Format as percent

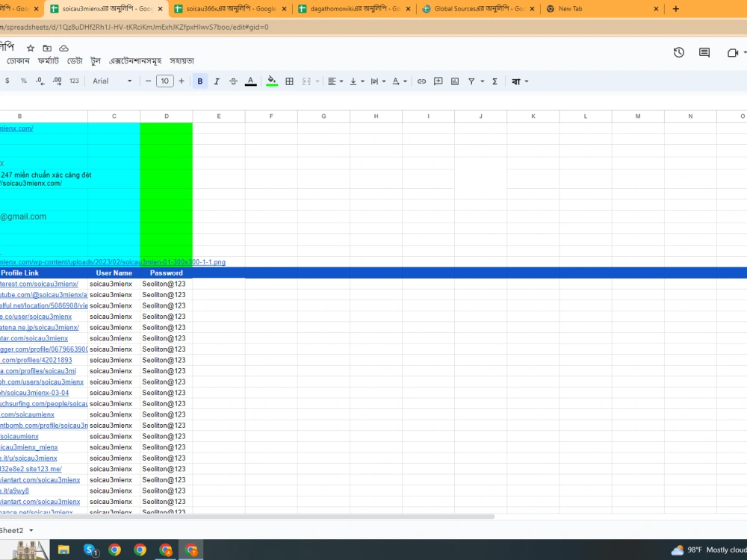click(24, 81)
